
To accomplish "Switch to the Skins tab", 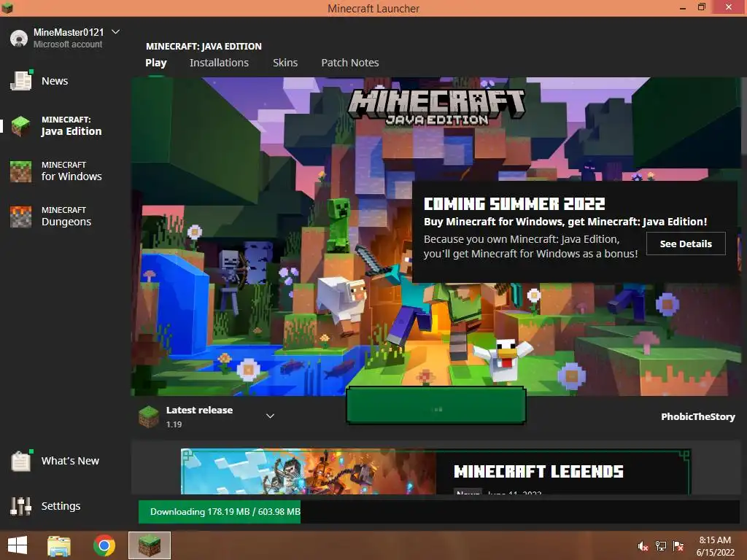I will (285, 63).
